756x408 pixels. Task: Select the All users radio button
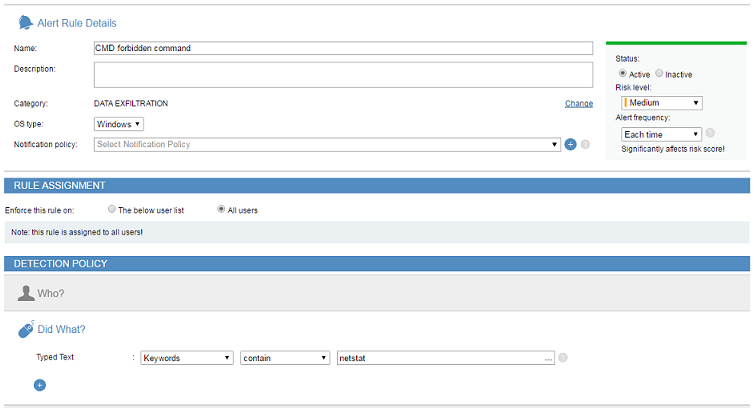point(221,210)
